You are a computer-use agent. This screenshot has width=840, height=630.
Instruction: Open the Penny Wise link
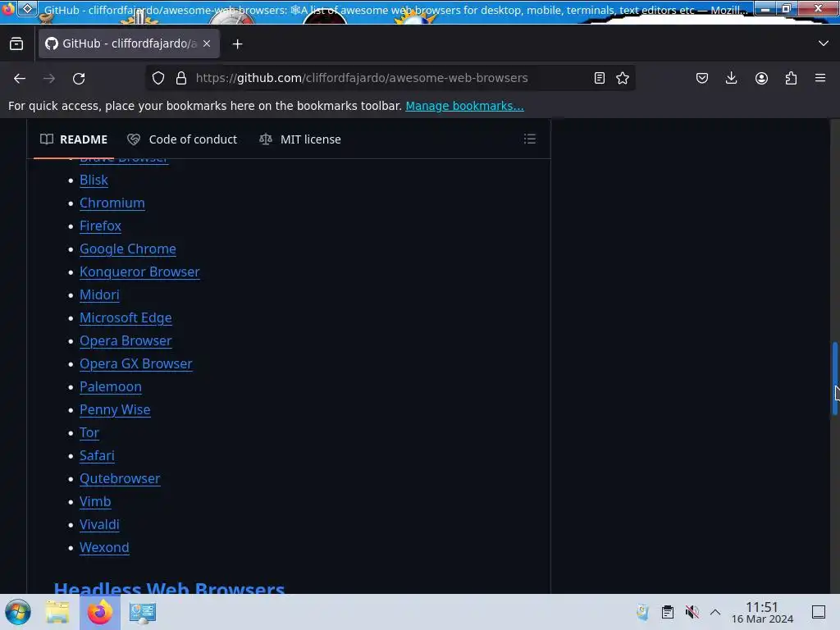(115, 410)
